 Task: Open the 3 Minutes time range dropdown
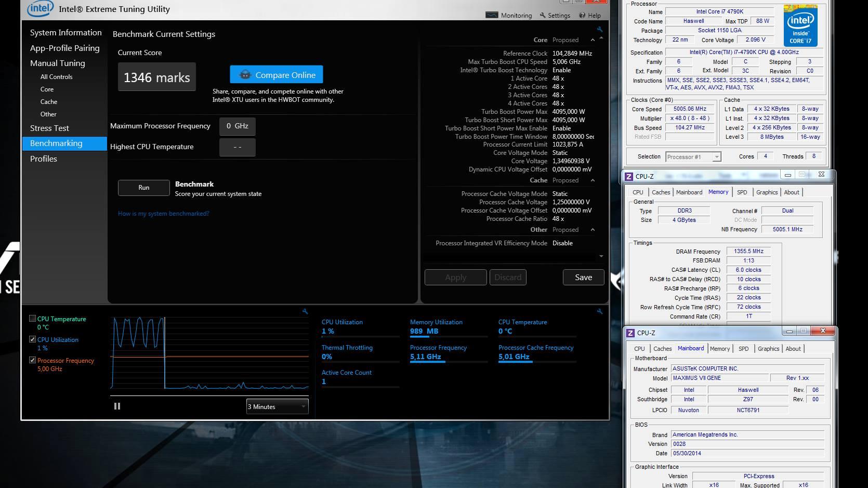pos(277,406)
